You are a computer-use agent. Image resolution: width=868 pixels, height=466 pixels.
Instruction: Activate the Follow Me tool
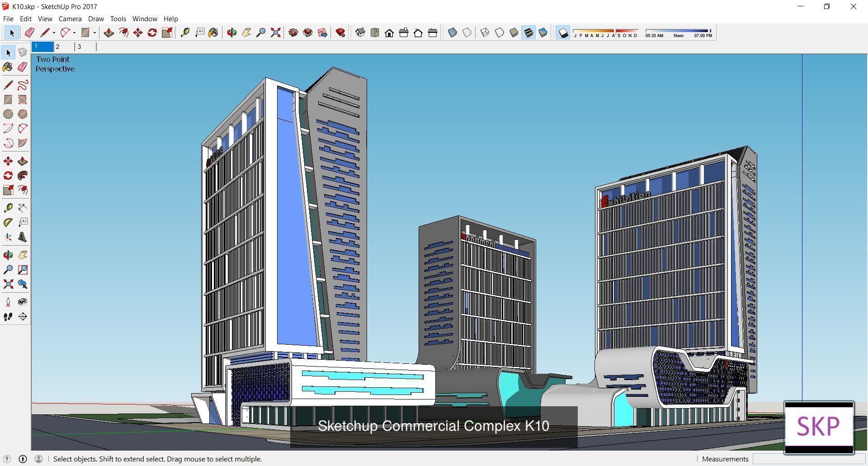click(x=23, y=176)
